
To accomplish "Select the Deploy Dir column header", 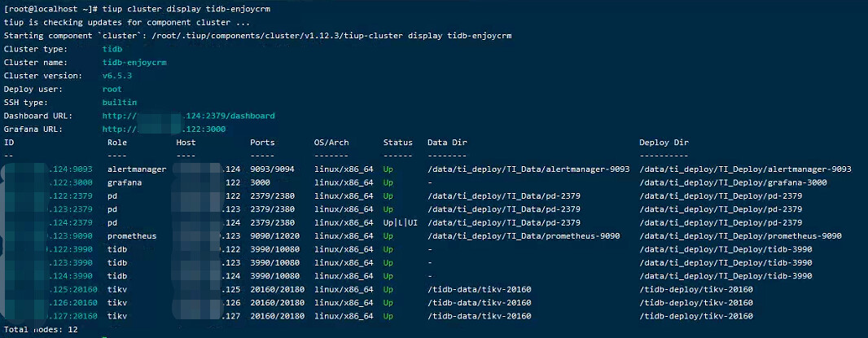I will point(664,143).
